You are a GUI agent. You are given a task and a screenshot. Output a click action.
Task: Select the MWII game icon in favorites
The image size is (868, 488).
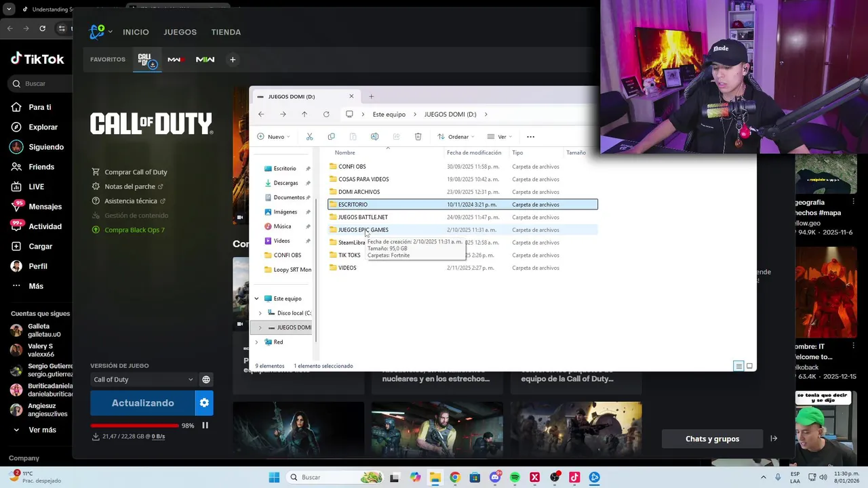205,60
